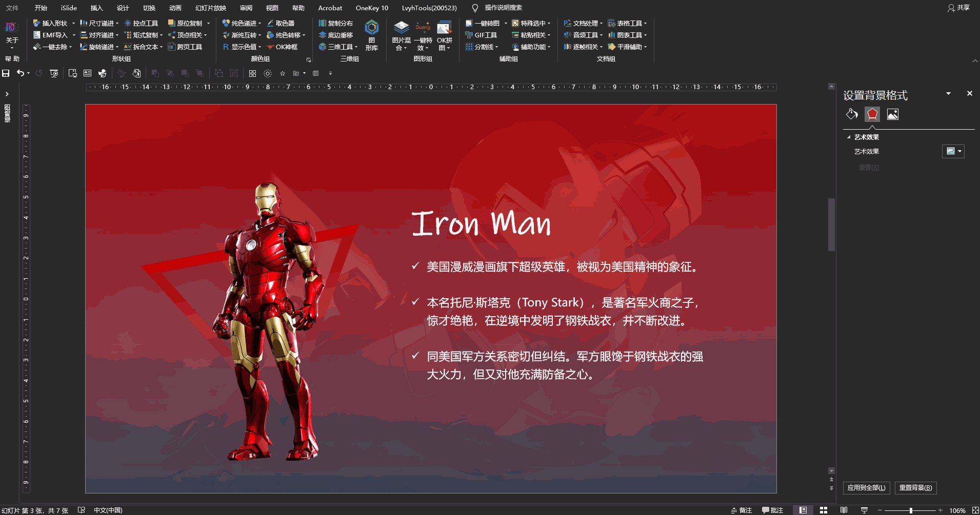The width and height of the screenshot is (980, 515).
Task: Click the OK拼图 collage button
Action: [445, 35]
